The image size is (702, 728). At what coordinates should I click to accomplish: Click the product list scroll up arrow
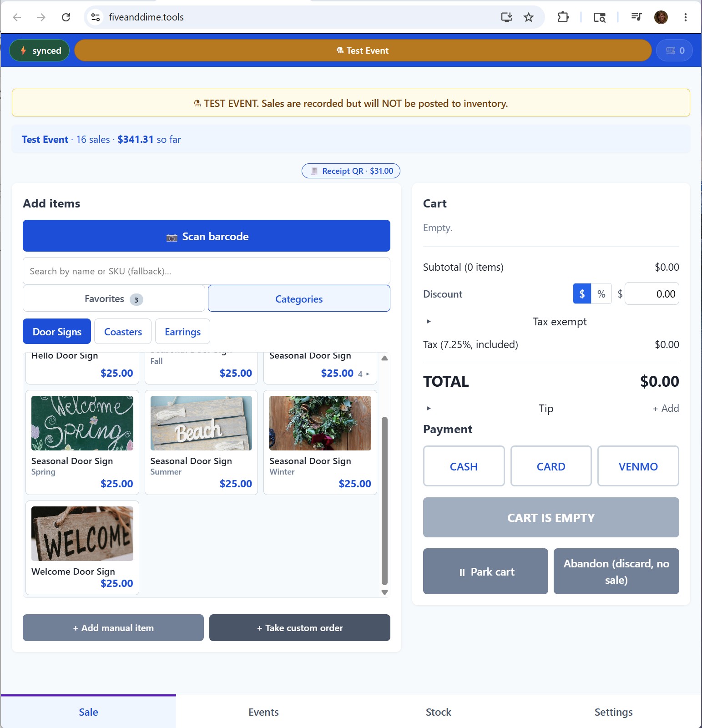tap(384, 358)
